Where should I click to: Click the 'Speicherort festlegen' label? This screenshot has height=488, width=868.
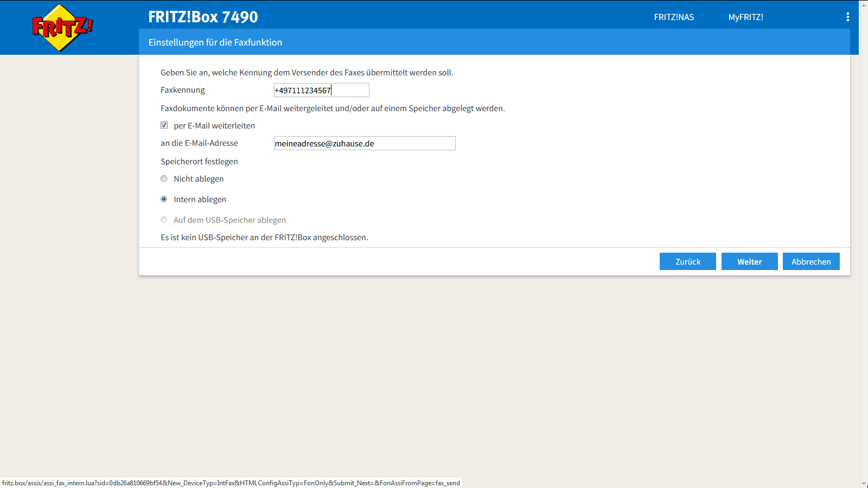point(199,162)
